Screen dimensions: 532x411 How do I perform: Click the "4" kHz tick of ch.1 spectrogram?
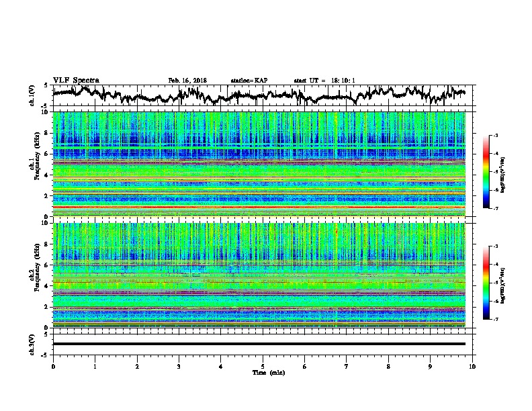click(x=46, y=175)
